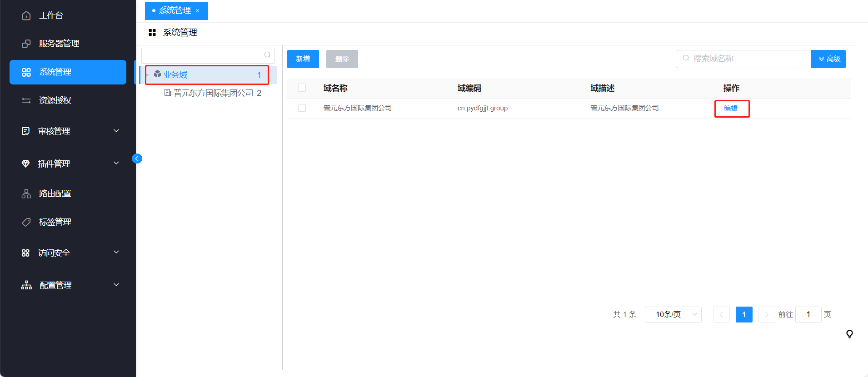
Task: Click the 系统管理 grid icon in sidebar
Action: (26, 72)
